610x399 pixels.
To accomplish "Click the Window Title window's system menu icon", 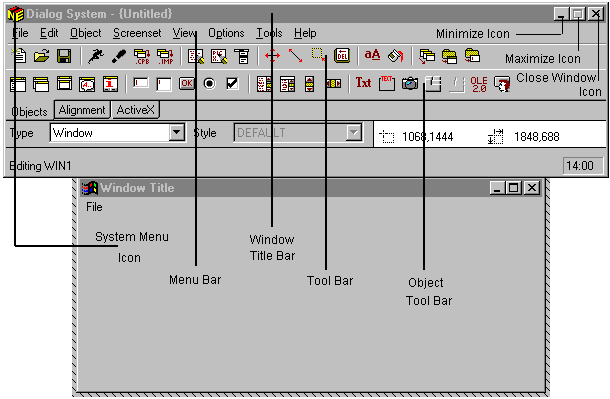I will pyautogui.click(x=89, y=188).
